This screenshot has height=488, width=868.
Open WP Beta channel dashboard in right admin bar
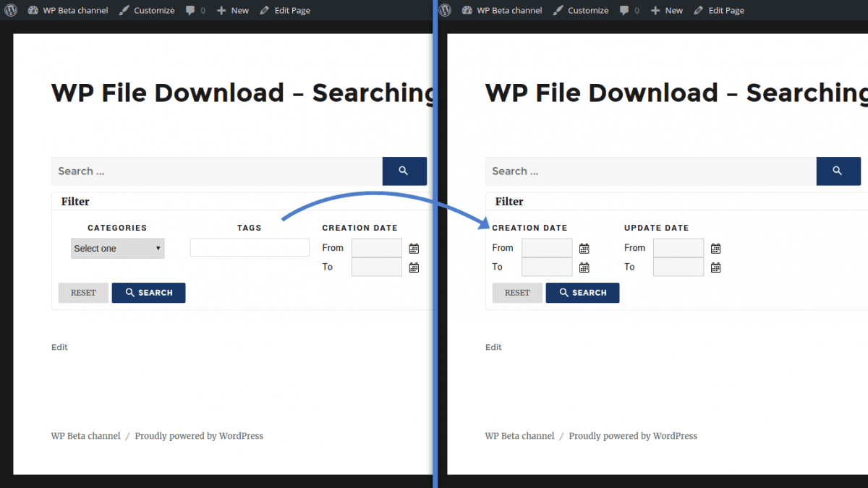(x=501, y=10)
